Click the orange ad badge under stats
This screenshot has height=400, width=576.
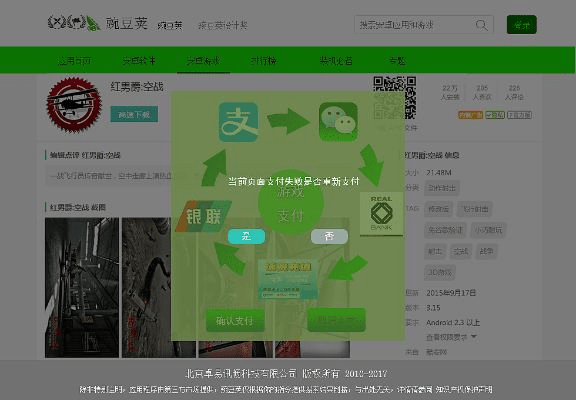point(471,115)
